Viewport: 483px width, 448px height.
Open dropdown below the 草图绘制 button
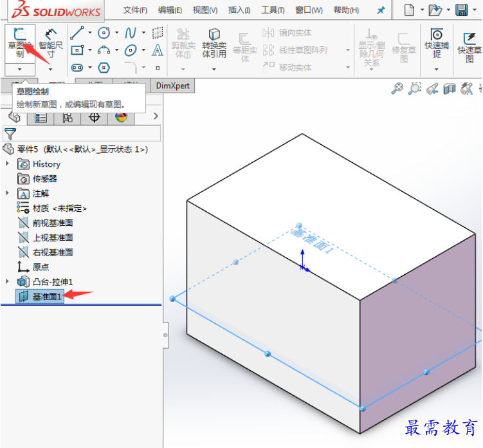pos(20,70)
